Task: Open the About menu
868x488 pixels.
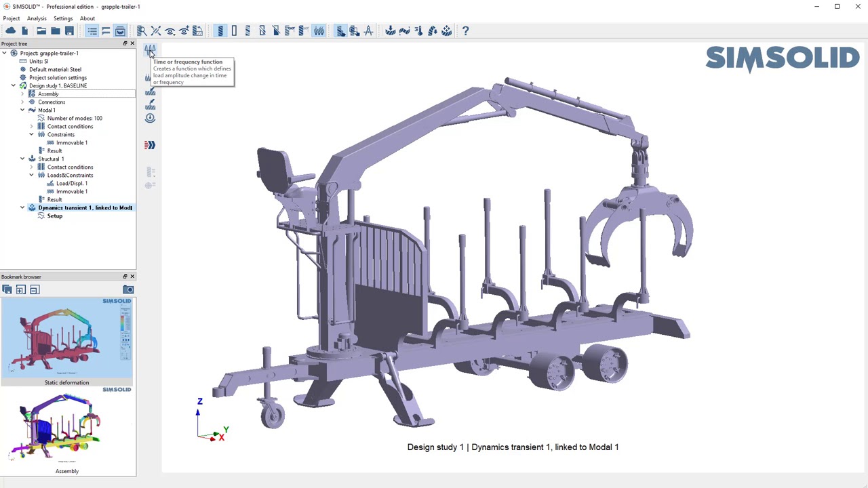Action: coord(87,18)
